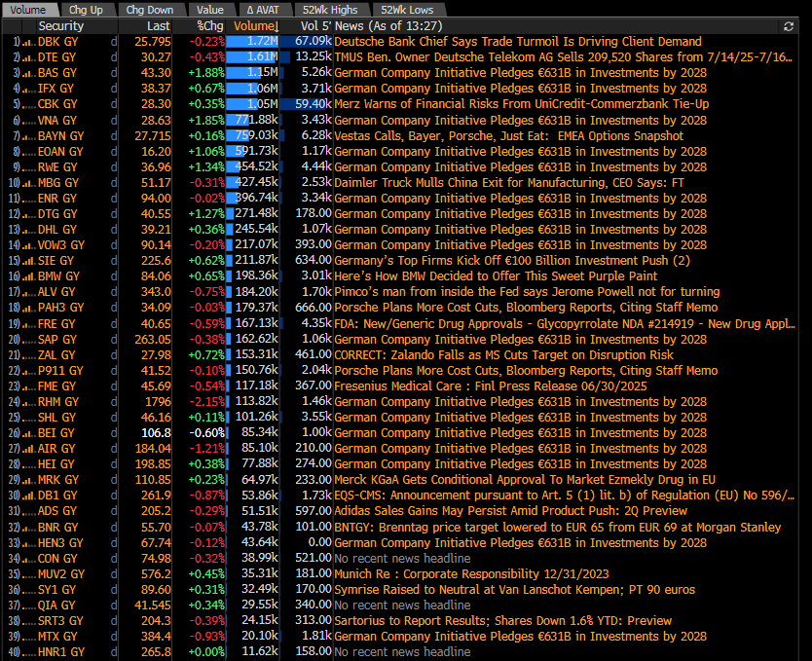
Task: Open chart icon beside P911 GY
Action: (28, 371)
